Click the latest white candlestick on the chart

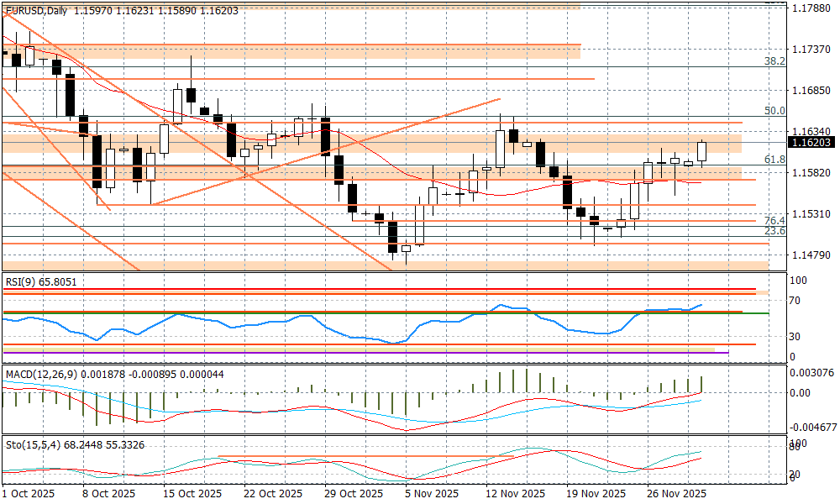[x=702, y=151]
